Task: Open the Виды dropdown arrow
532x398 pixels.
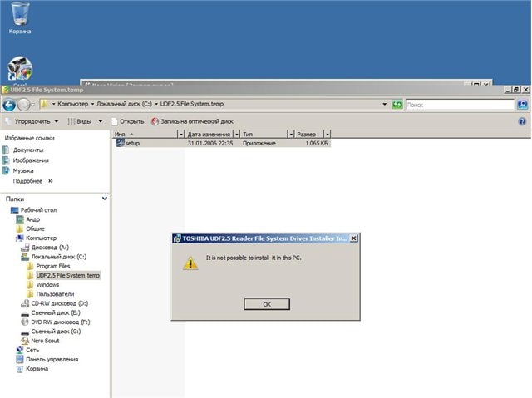Action: pos(101,121)
